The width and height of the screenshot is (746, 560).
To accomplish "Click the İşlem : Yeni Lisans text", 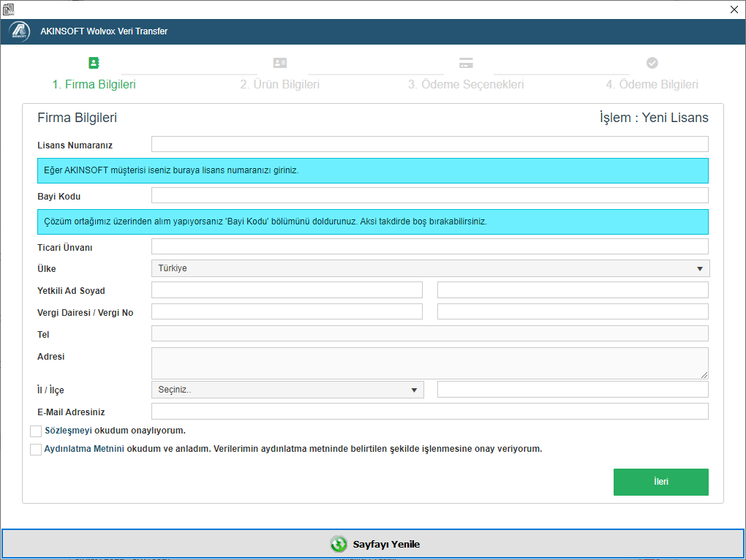I will (x=654, y=118).
